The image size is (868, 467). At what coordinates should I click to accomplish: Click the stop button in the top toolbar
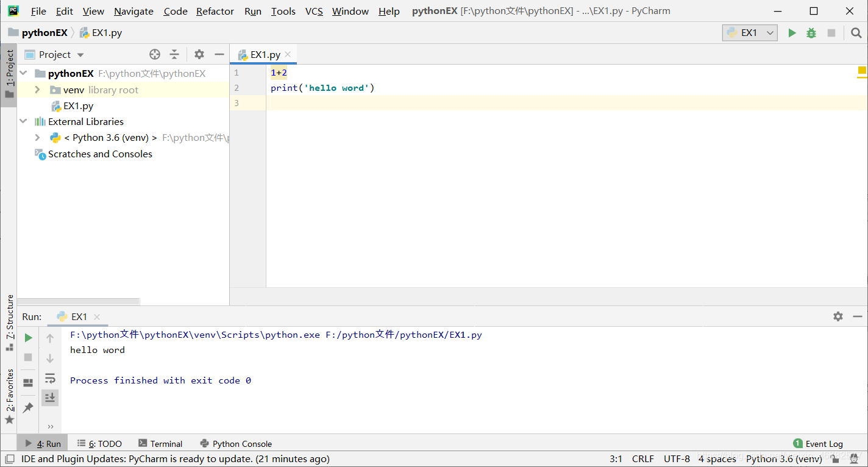[831, 33]
